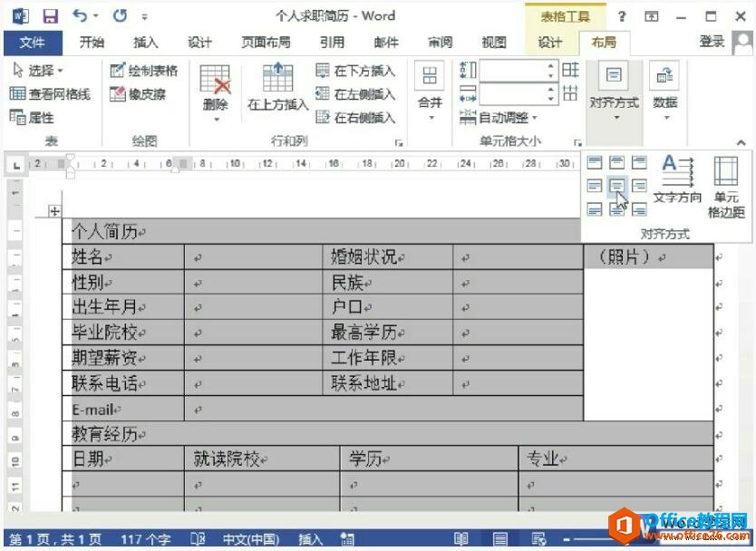Click the proofing check icon in status bar

[x=198, y=539]
